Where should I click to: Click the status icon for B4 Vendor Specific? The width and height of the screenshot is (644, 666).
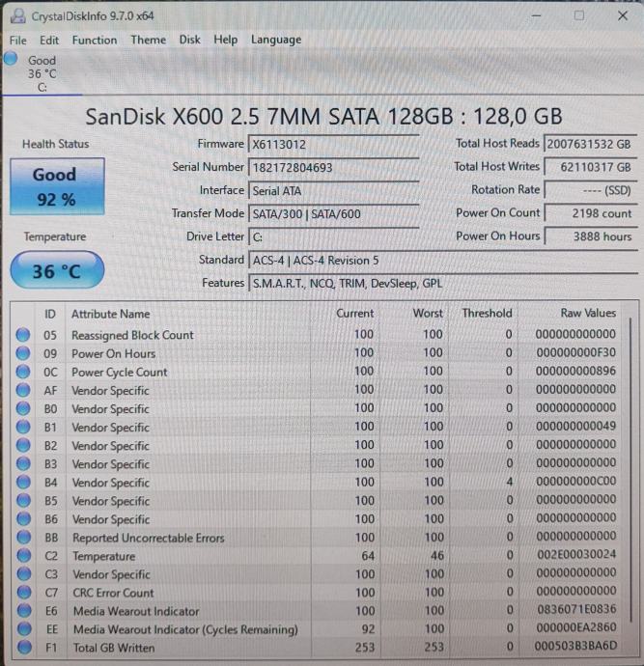pyautogui.click(x=23, y=482)
